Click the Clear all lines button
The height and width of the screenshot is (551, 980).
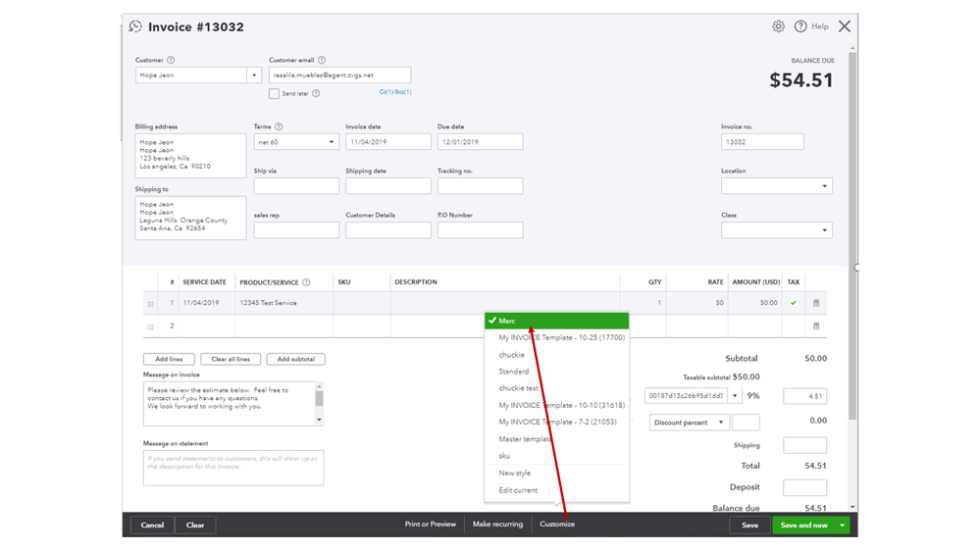(x=231, y=359)
